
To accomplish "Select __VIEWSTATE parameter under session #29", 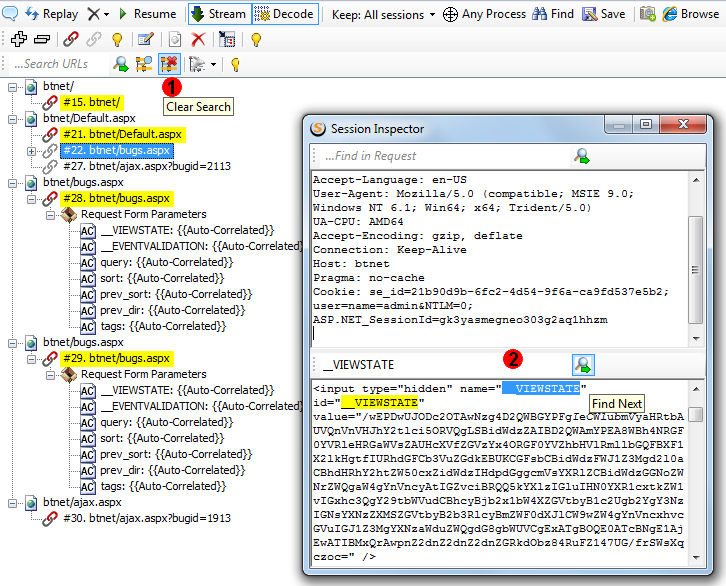I will coord(188,390).
